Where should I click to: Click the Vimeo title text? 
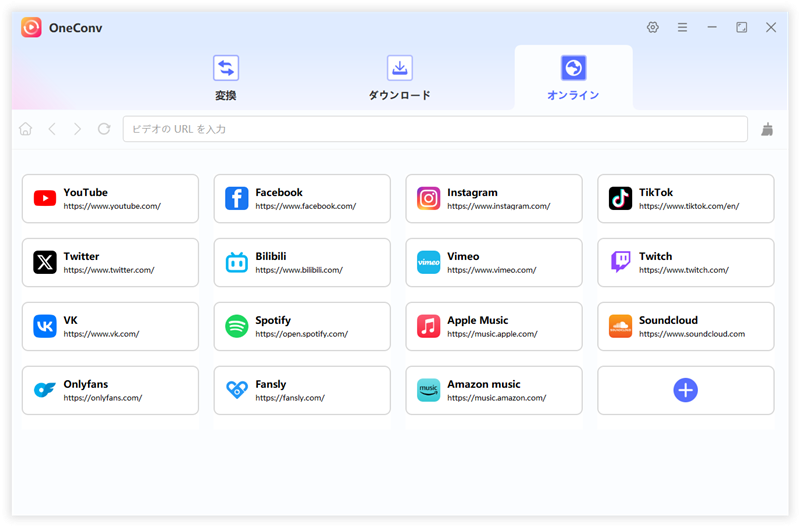(463, 256)
